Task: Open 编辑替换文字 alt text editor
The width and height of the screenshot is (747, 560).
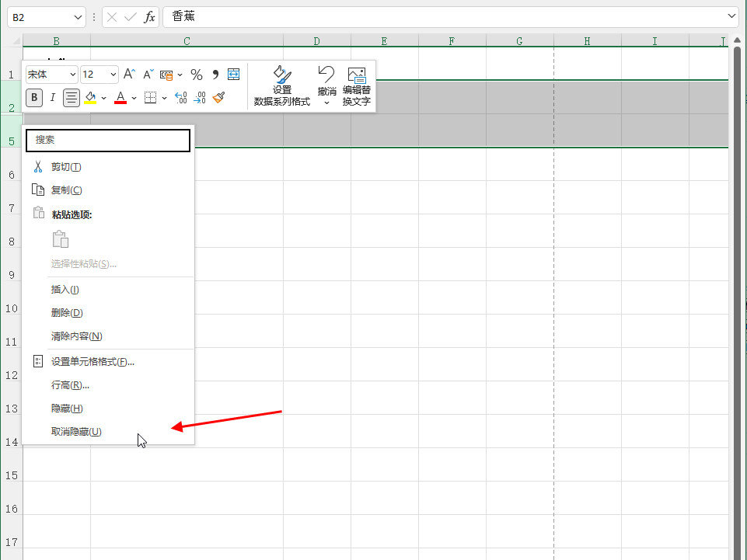Action: 356,85
